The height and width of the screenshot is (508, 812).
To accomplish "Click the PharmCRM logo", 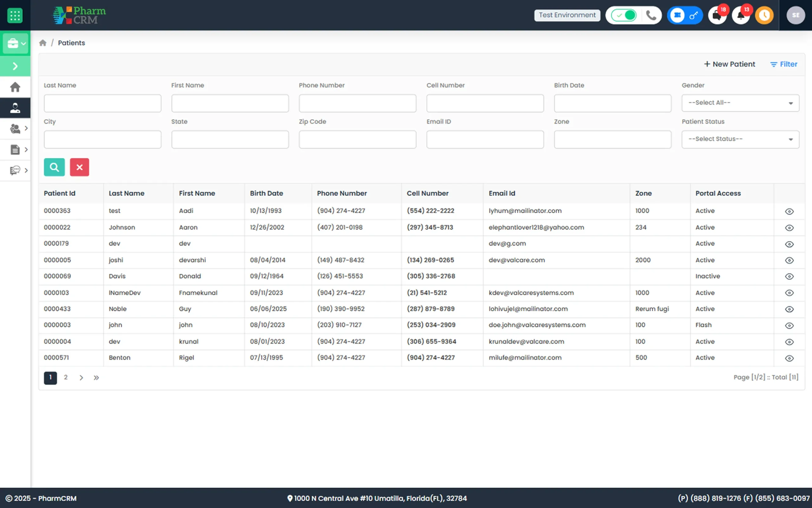I will coord(79,16).
